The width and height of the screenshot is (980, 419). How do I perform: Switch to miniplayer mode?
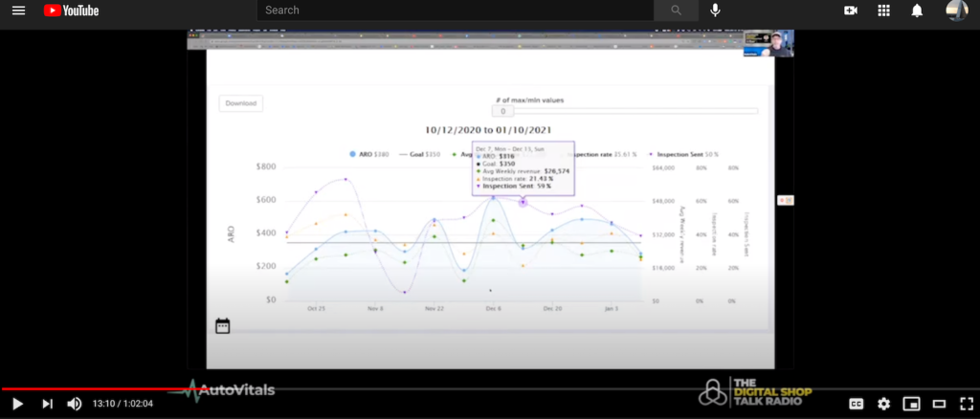tap(912, 404)
